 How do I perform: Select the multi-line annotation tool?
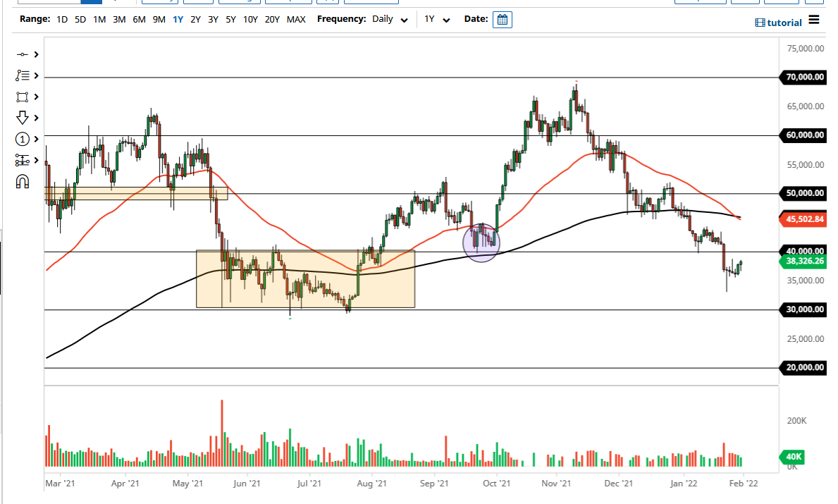22,75
